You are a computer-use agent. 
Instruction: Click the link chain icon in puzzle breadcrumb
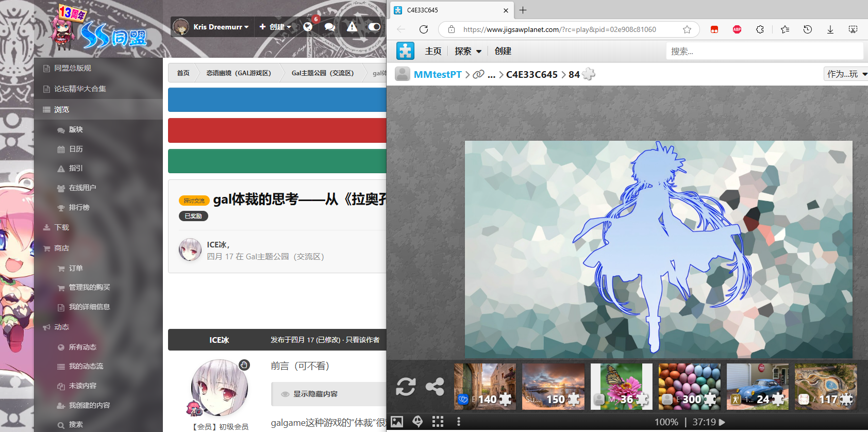478,75
